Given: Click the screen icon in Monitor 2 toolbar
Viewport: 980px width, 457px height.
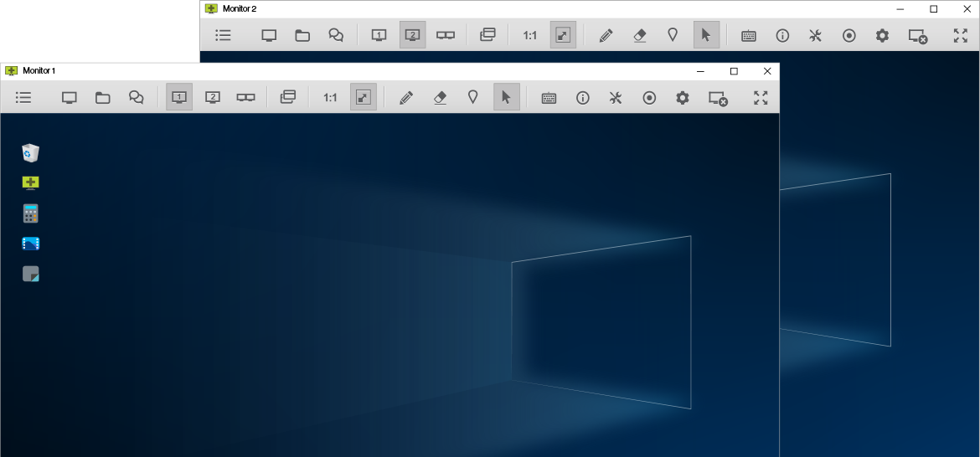Looking at the screenshot, I should tap(269, 36).
